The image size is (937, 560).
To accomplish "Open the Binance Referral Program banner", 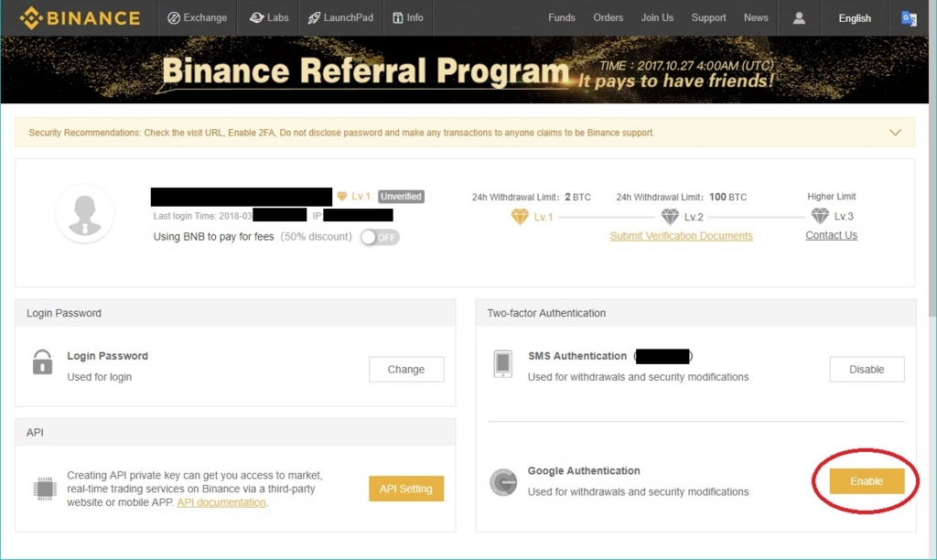I will click(x=465, y=70).
